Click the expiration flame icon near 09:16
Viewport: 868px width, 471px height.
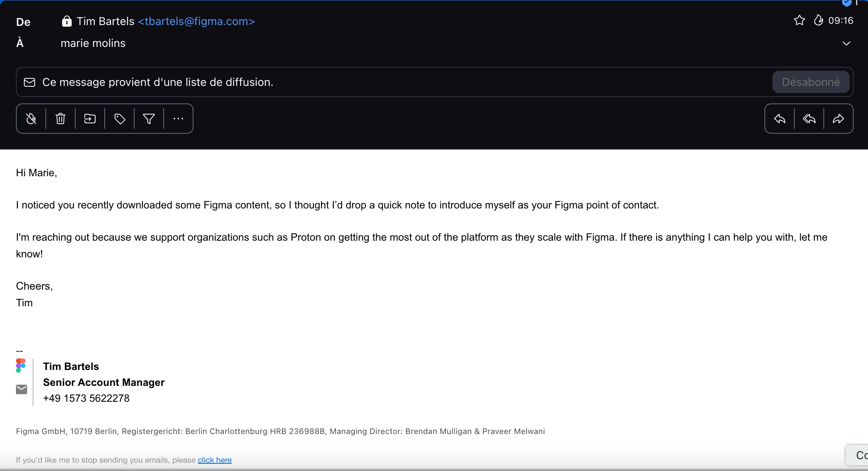tap(818, 20)
